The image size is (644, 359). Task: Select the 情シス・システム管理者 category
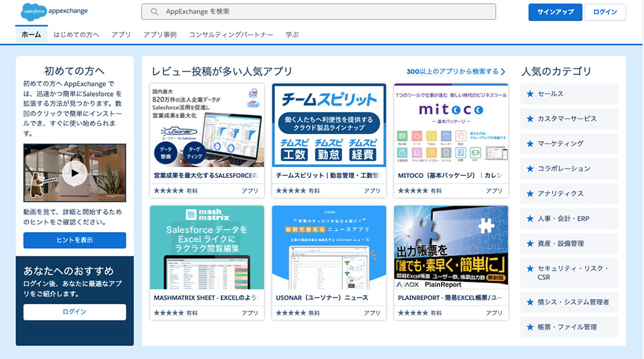(569, 302)
